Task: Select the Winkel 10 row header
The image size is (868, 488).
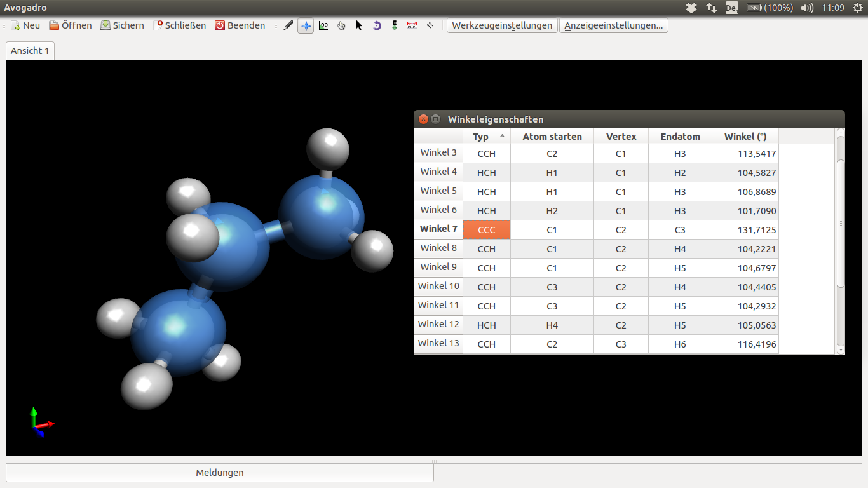Action: coord(438,287)
